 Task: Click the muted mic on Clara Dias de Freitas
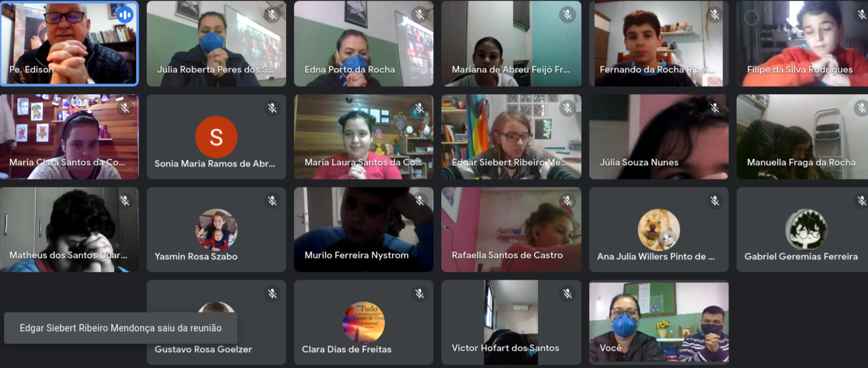coord(420,294)
